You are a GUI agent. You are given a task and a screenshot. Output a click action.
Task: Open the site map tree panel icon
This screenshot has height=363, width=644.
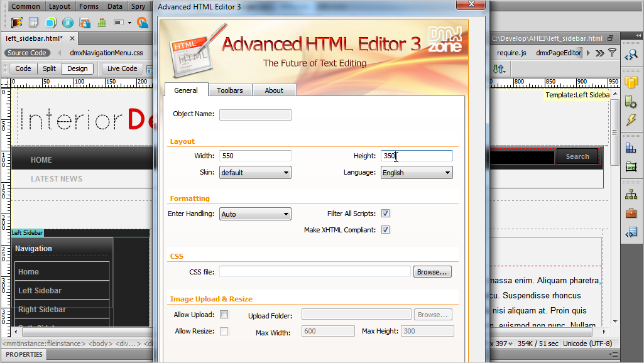[631, 195]
